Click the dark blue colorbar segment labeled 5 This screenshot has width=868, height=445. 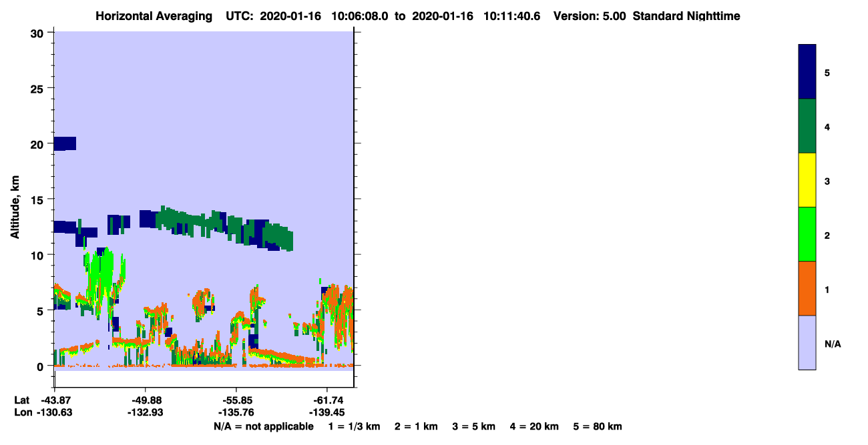807,72
